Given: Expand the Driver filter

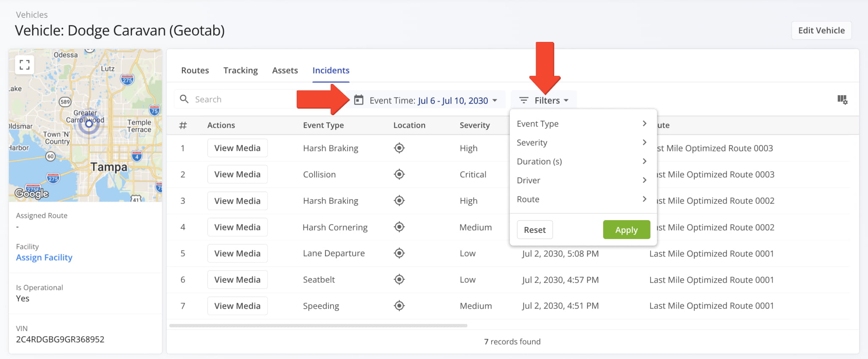Looking at the screenshot, I should pos(582,180).
